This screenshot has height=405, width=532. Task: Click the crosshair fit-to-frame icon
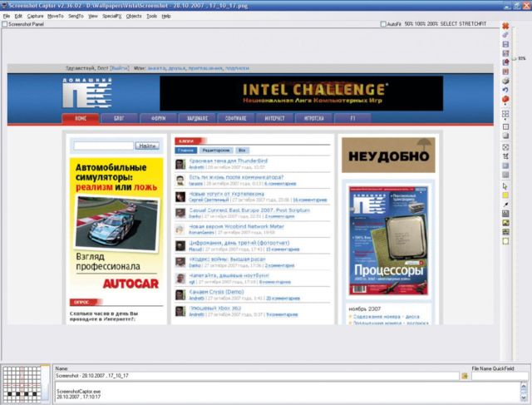point(505,147)
